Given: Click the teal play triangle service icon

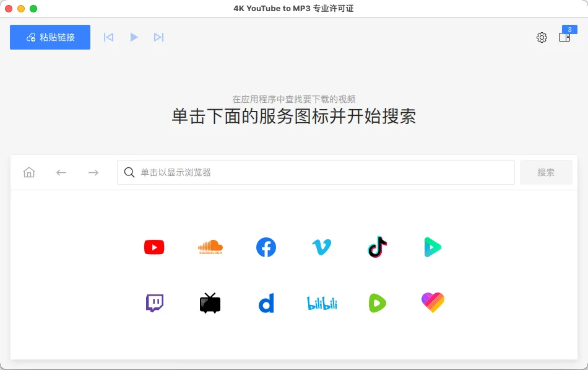Looking at the screenshot, I should 433,247.
